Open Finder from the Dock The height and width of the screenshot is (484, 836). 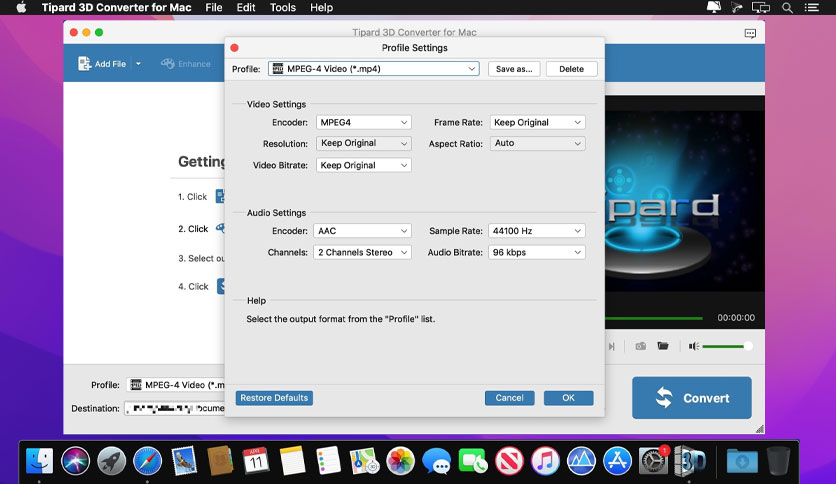click(x=39, y=461)
